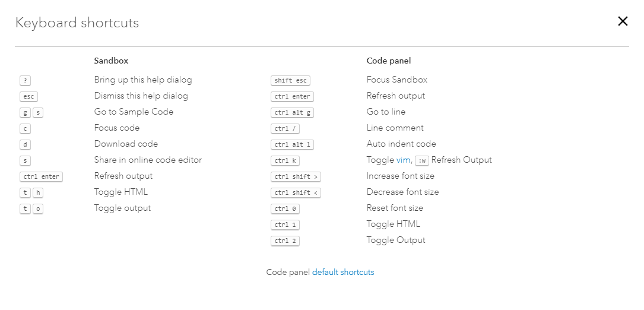The height and width of the screenshot is (310, 644).
Task: Click the question mark key badge
Action: [25, 80]
